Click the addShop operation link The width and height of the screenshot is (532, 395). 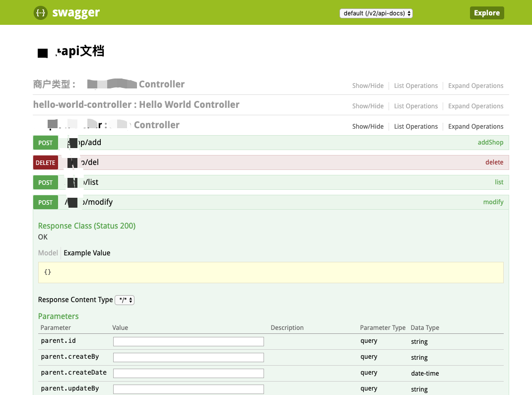(x=490, y=142)
